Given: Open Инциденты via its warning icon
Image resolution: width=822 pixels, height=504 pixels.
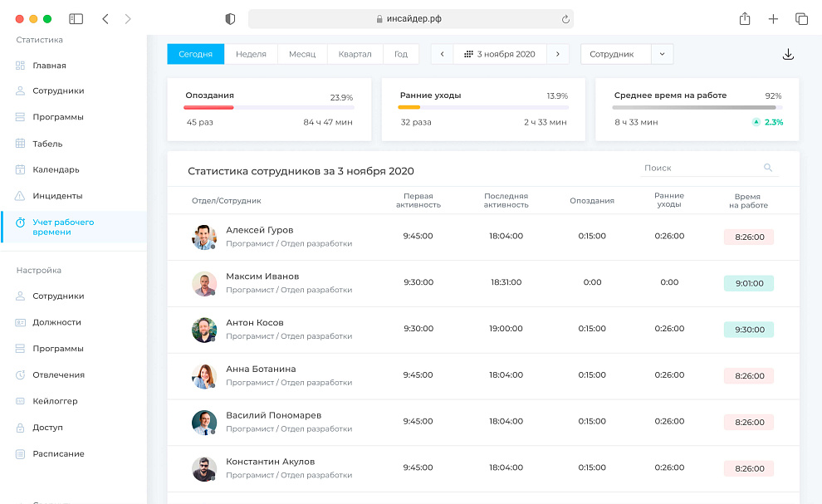Looking at the screenshot, I should [21, 196].
